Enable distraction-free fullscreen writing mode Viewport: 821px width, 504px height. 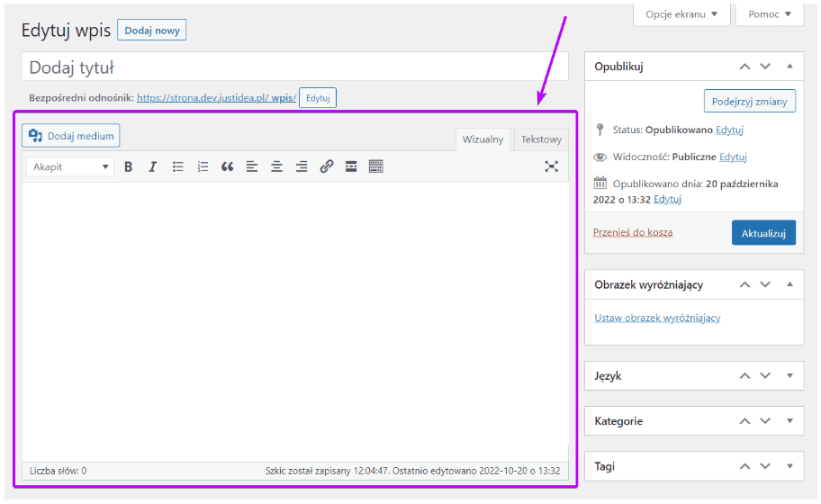(551, 166)
